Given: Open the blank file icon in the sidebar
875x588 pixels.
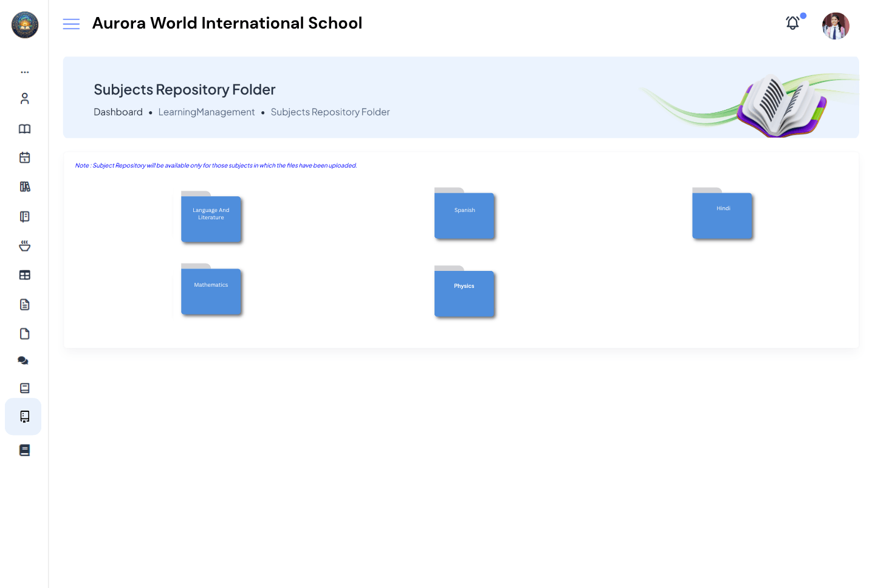Looking at the screenshot, I should [24, 333].
